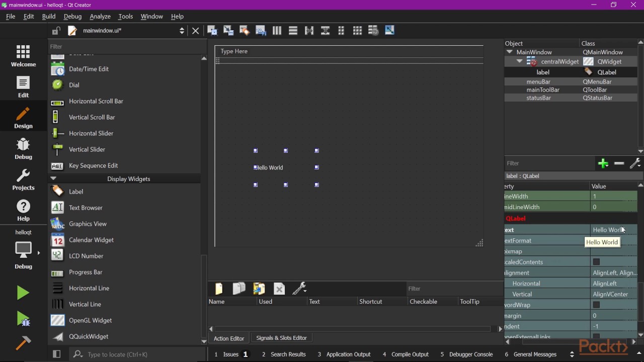Image resolution: width=644 pixels, height=362 pixels.
Task: Click Type to locate search field
Action: pos(136,354)
